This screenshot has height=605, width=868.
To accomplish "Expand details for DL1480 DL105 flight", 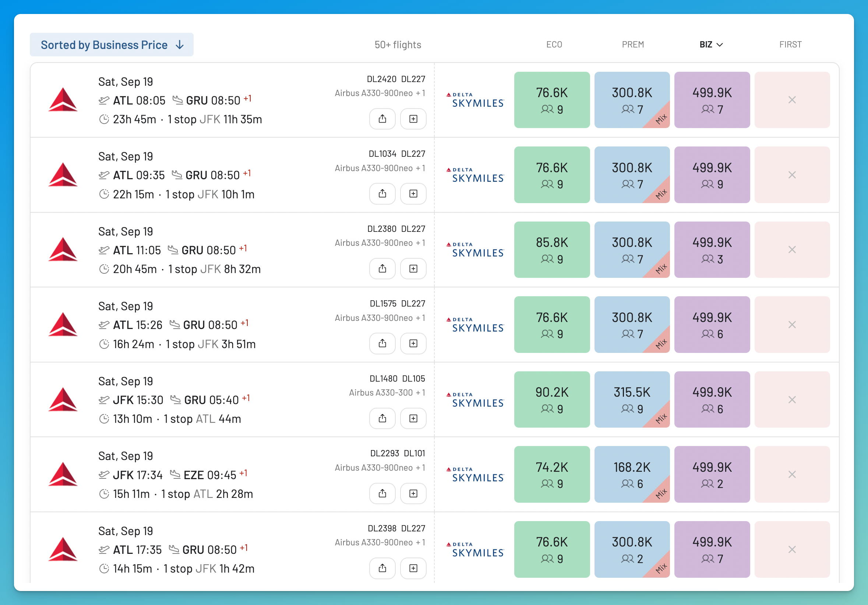I will pyautogui.click(x=413, y=418).
